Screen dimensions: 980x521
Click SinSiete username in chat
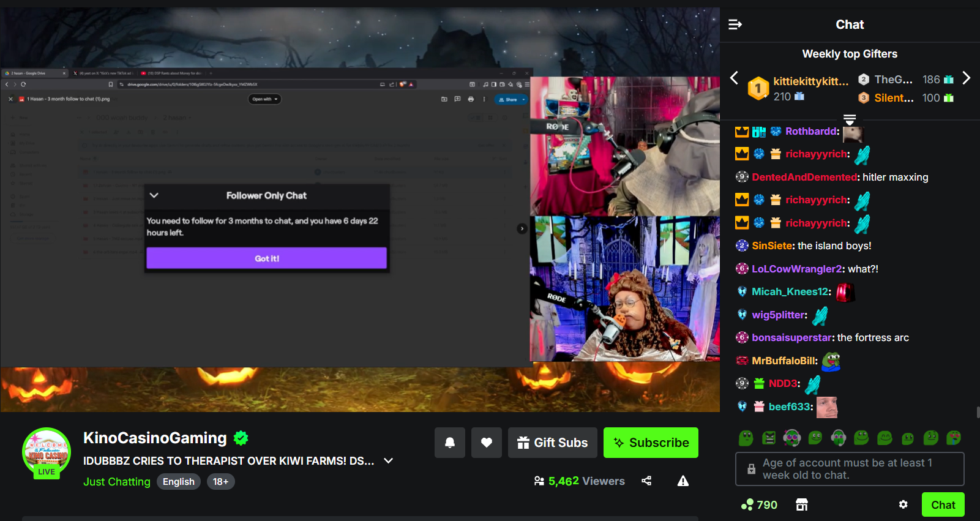[772, 246]
